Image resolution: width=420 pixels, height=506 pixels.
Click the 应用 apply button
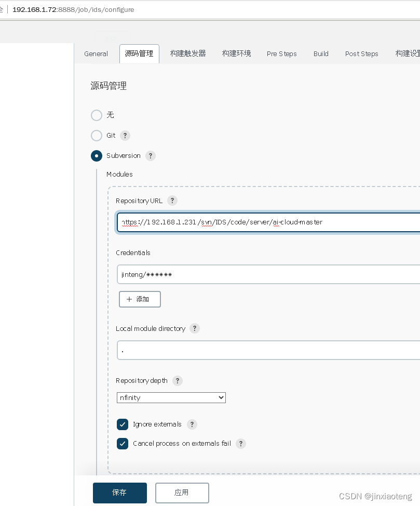182,493
